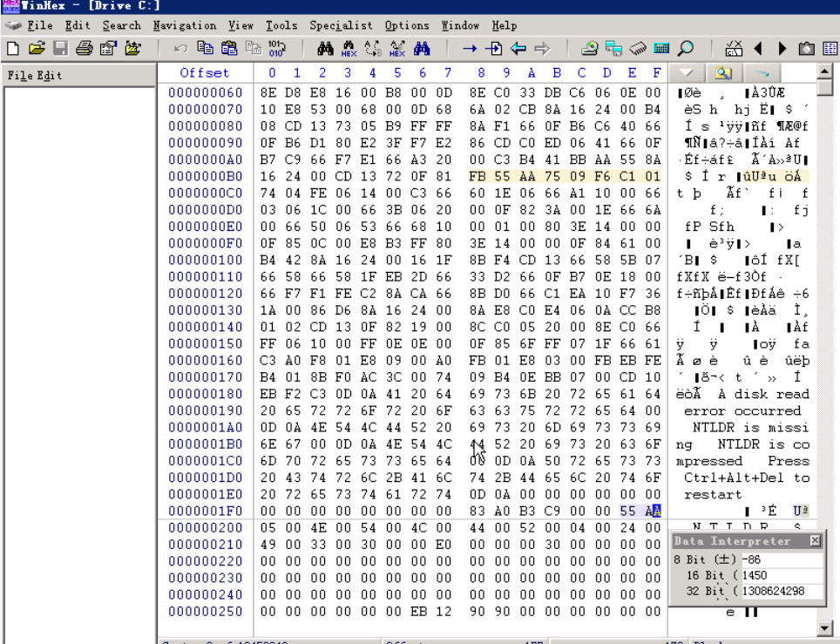Open the Options menu

[x=407, y=25]
